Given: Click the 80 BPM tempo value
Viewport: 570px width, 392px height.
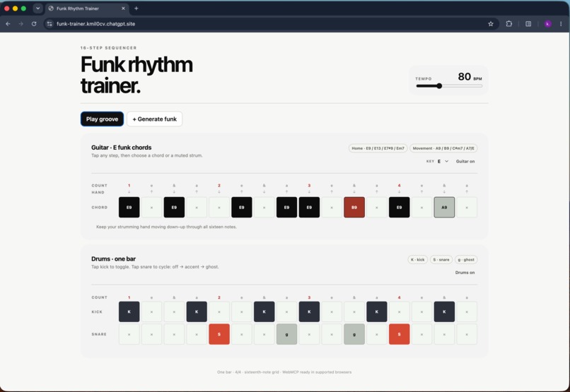Looking at the screenshot, I should [x=470, y=76].
